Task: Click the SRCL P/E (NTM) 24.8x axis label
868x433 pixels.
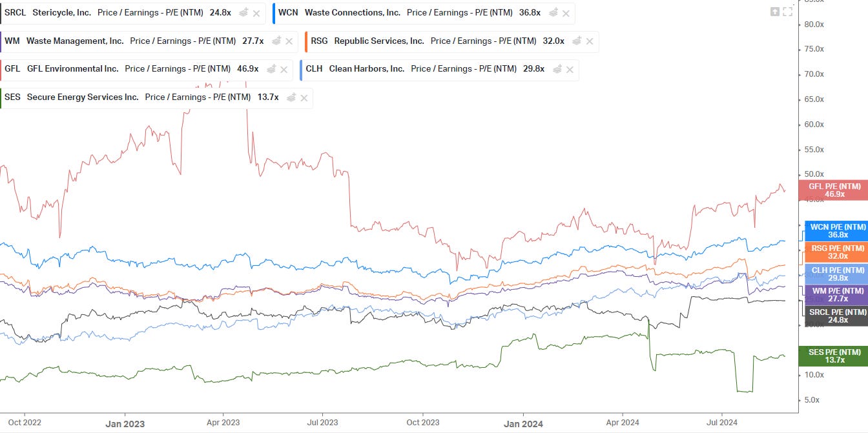Action: (837, 316)
